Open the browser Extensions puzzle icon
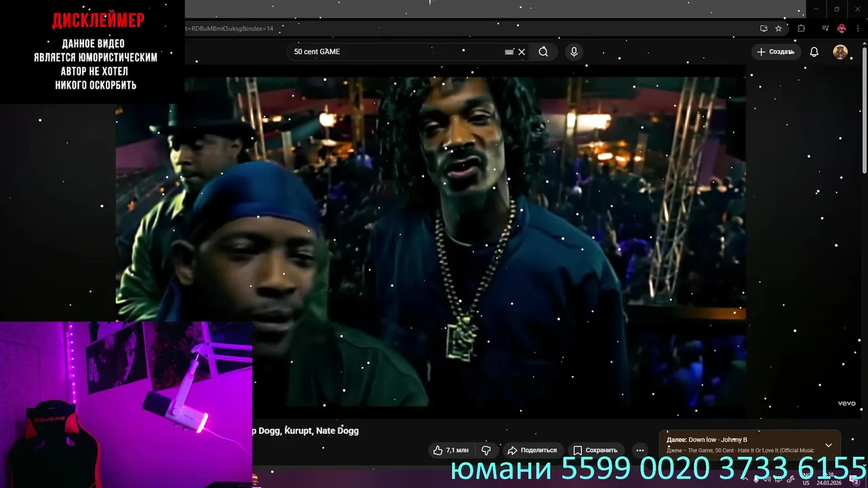Image resolution: width=868 pixels, height=488 pixels. 802,28
